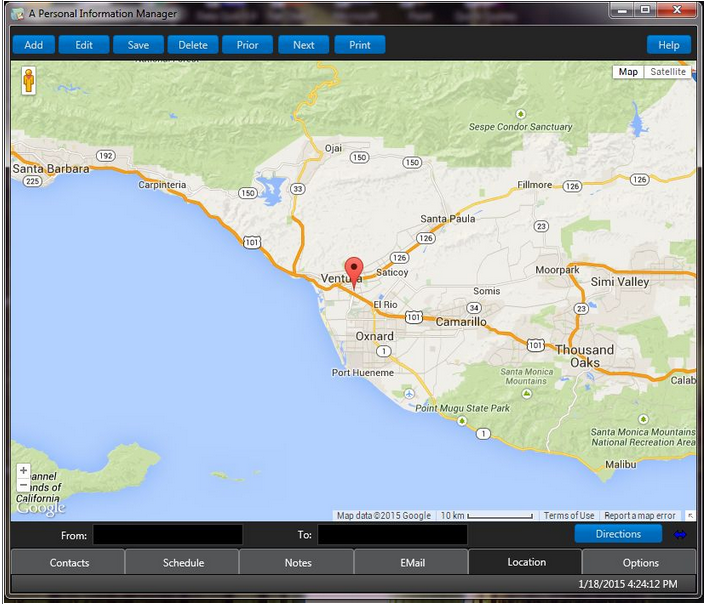Switch the map to Satellite view

(668, 72)
